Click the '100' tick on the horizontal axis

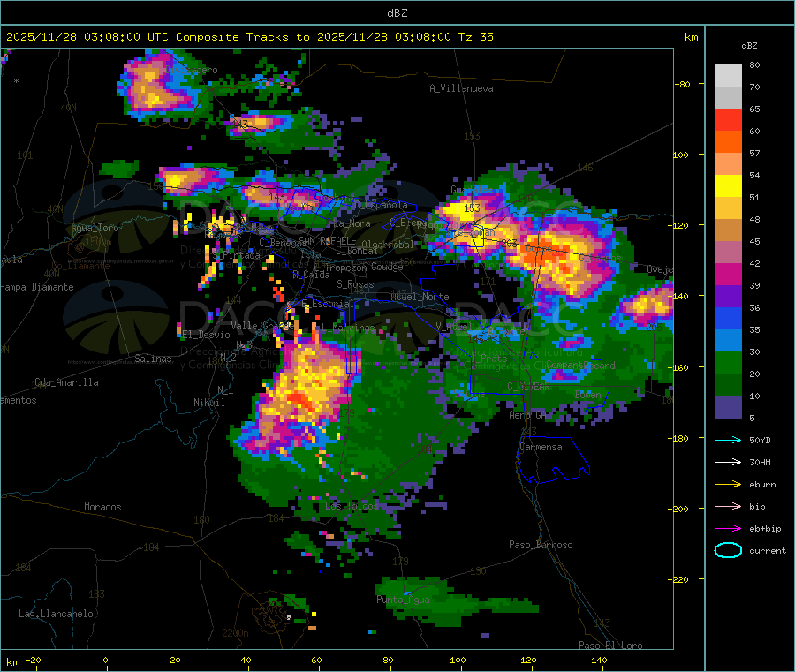(458, 660)
